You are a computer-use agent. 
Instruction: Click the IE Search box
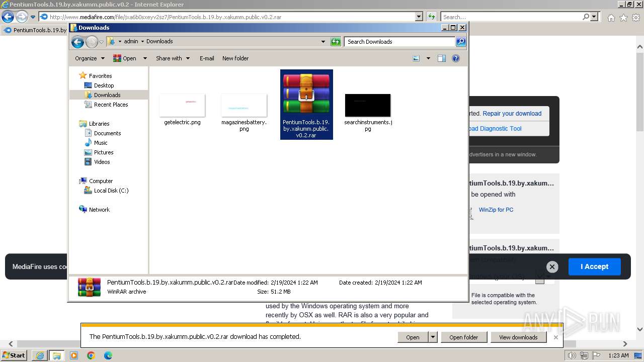(511, 17)
